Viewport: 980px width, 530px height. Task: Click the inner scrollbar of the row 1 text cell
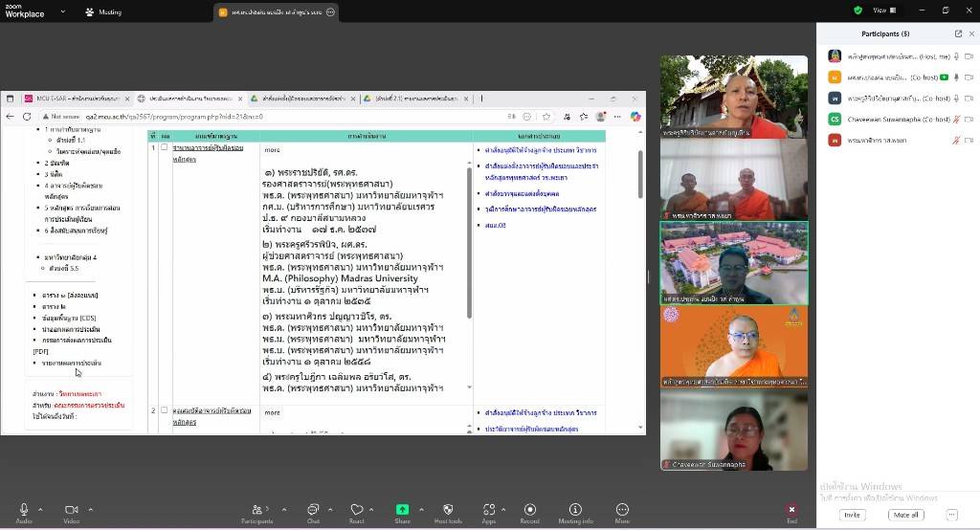[469, 244]
